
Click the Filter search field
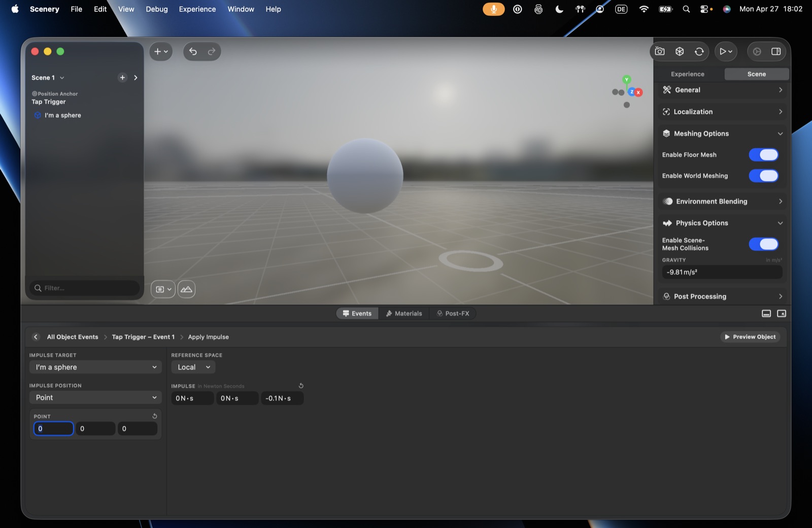tap(84, 288)
